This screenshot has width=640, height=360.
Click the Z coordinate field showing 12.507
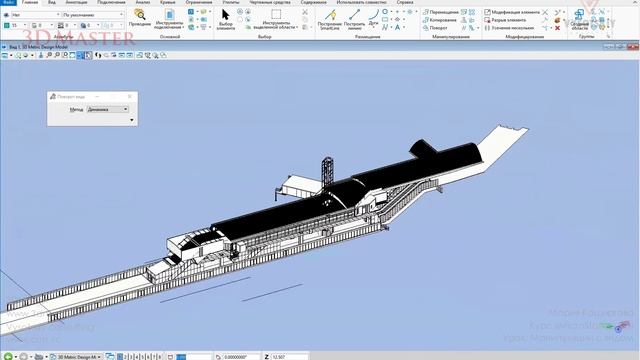click(x=290, y=357)
